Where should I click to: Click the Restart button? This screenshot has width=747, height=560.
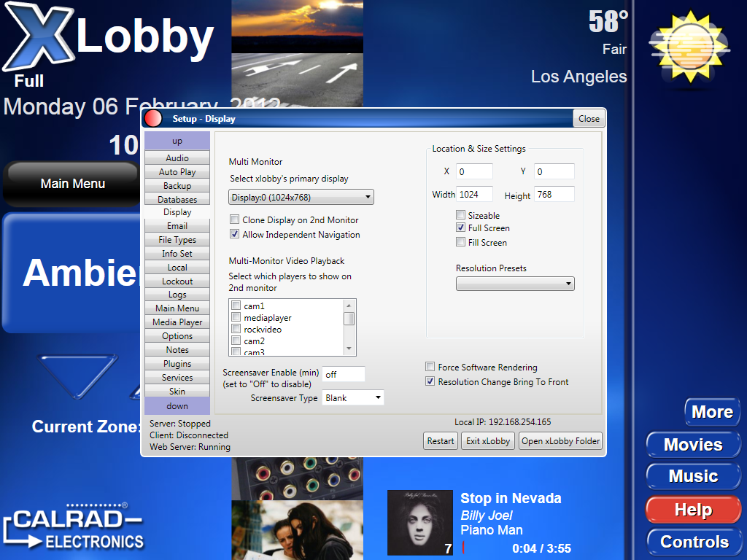point(440,441)
